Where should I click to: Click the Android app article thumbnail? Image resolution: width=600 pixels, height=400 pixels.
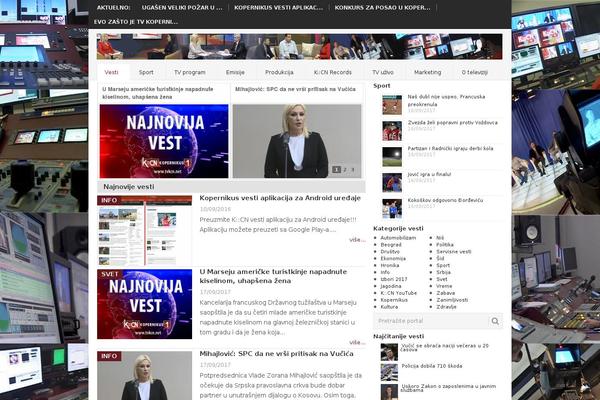(x=144, y=230)
